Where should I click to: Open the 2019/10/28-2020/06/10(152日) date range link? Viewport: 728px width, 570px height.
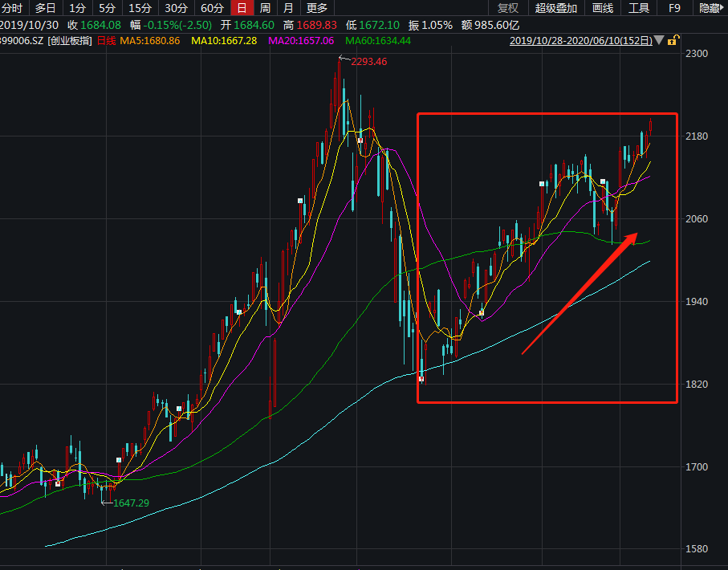pos(581,41)
